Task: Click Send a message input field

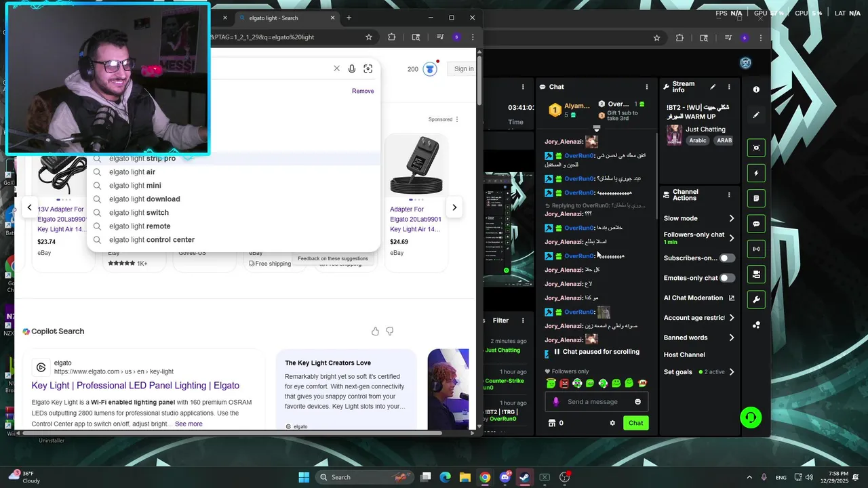Action: pyautogui.click(x=593, y=402)
